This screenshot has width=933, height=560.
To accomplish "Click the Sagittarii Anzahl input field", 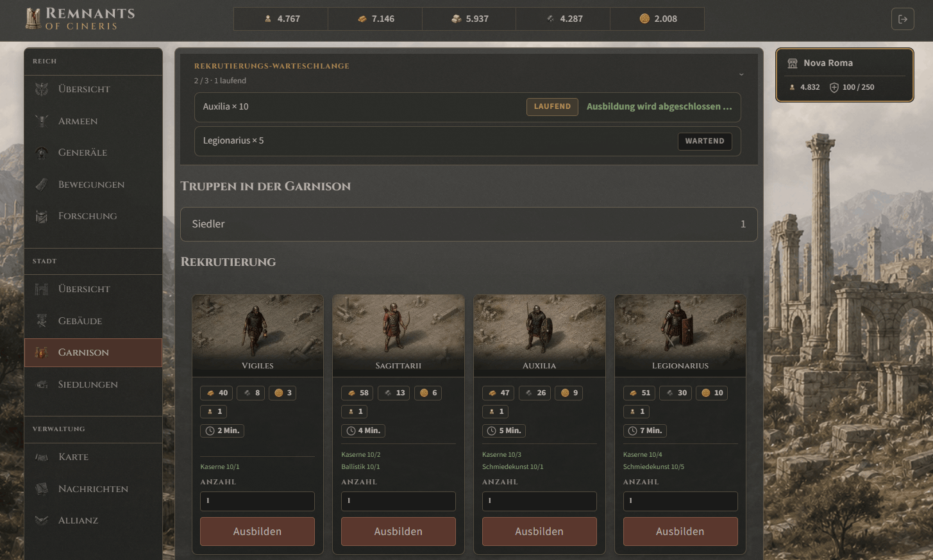I will pos(398,501).
